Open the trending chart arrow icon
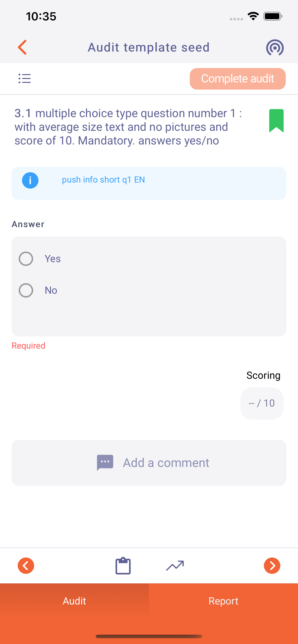Image resolution: width=298 pixels, height=644 pixels. point(175,566)
